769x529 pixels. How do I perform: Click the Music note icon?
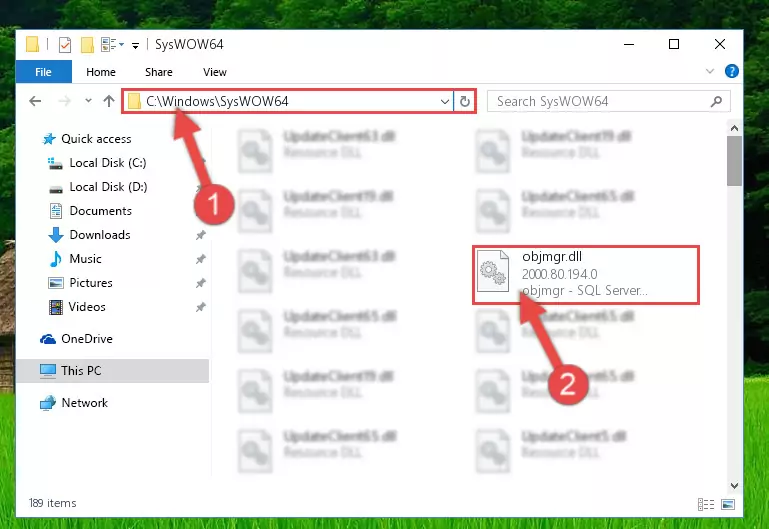tap(56, 259)
